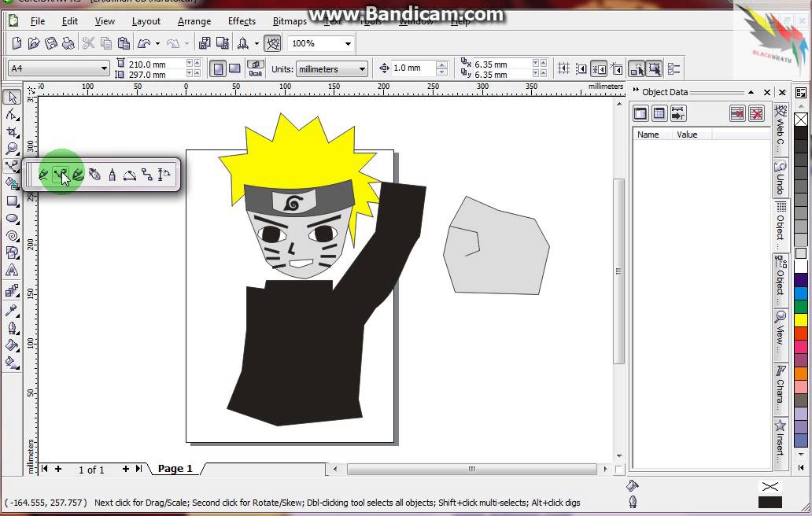Open the Bitmaps menu
This screenshot has height=516, width=812.
pyautogui.click(x=290, y=21)
